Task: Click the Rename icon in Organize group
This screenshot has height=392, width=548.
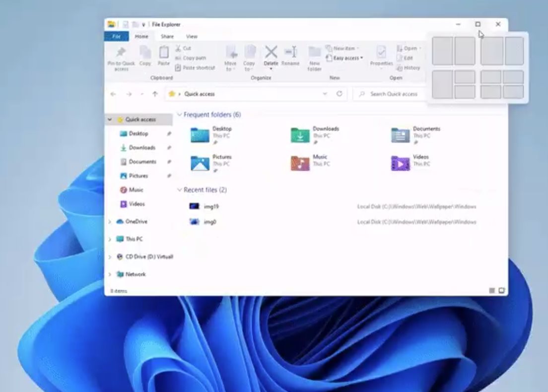Action: tap(290, 52)
